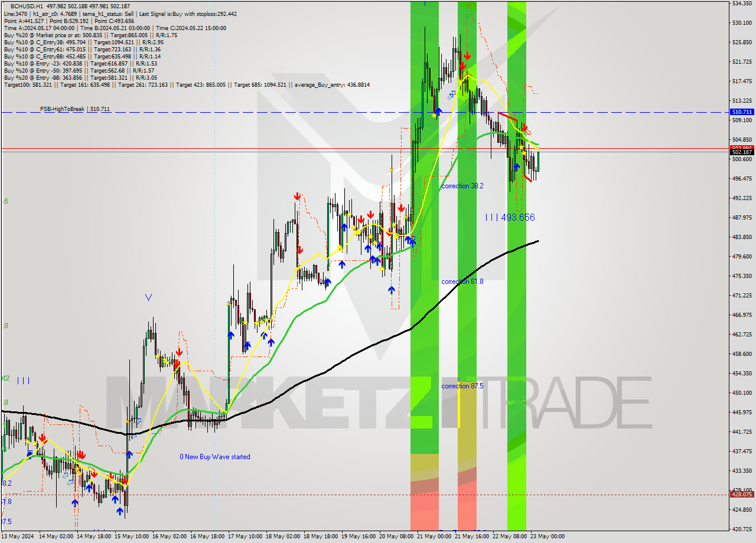Screen dimensions: 756x543
Task: Click '18 May 18:00' on the time axis
Action: pyautogui.click(x=321, y=537)
